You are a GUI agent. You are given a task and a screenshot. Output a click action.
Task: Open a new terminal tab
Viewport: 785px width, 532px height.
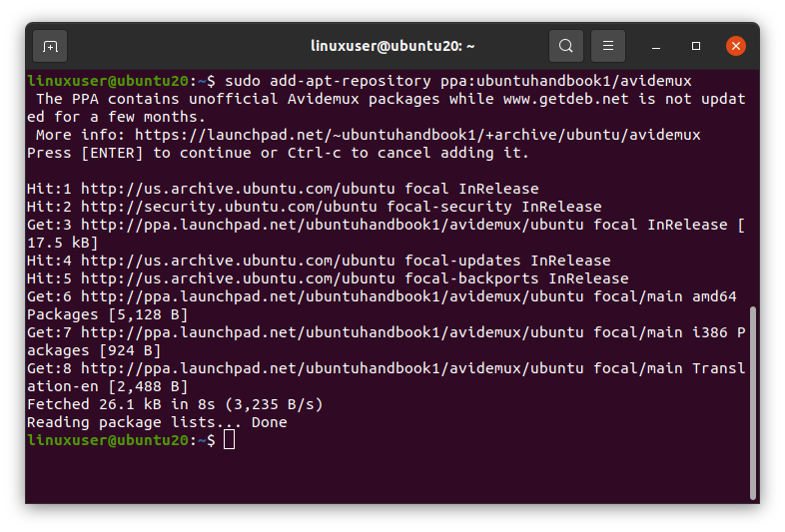coord(50,46)
